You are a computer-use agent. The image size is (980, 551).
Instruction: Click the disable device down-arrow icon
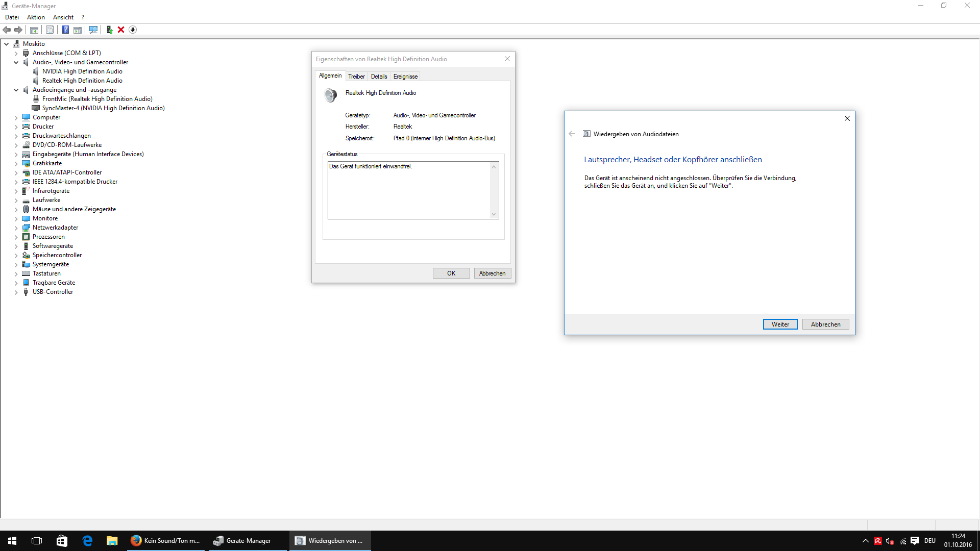(133, 30)
